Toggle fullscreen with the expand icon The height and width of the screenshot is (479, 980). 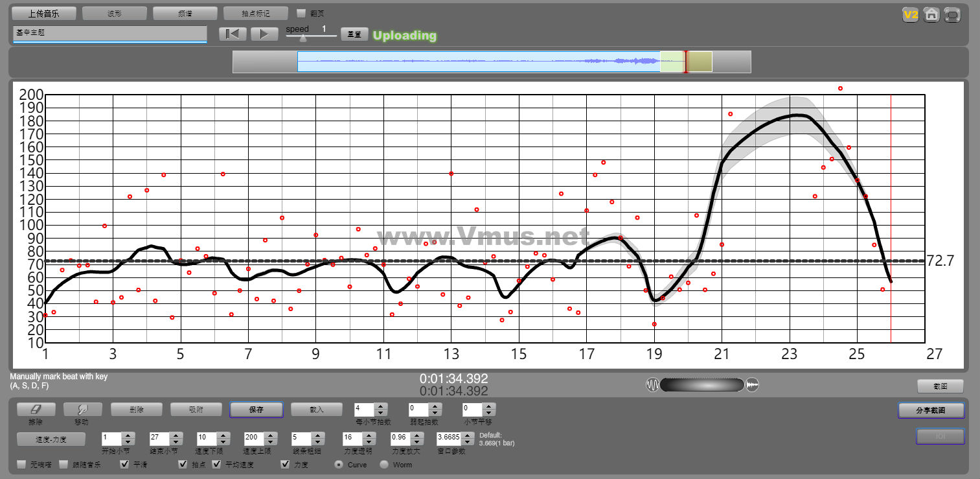952,15
